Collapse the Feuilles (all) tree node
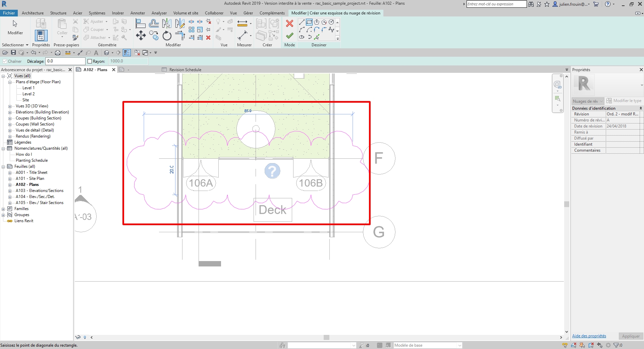This screenshot has width=644, height=349. (3, 166)
